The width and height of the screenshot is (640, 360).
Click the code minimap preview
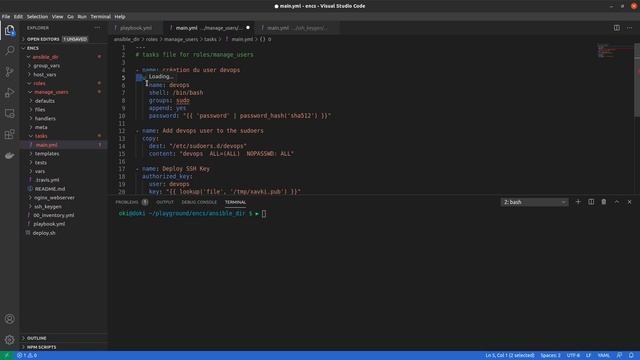[615, 51]
